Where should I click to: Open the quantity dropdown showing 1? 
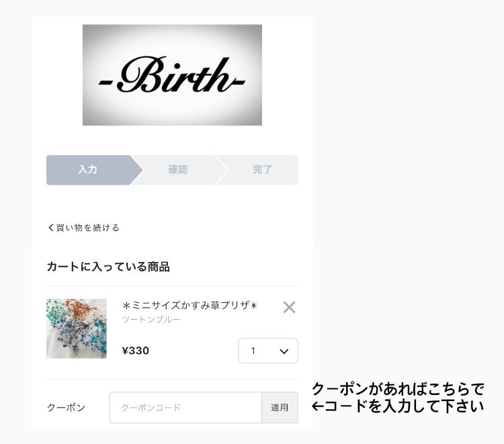coord(268,351)
